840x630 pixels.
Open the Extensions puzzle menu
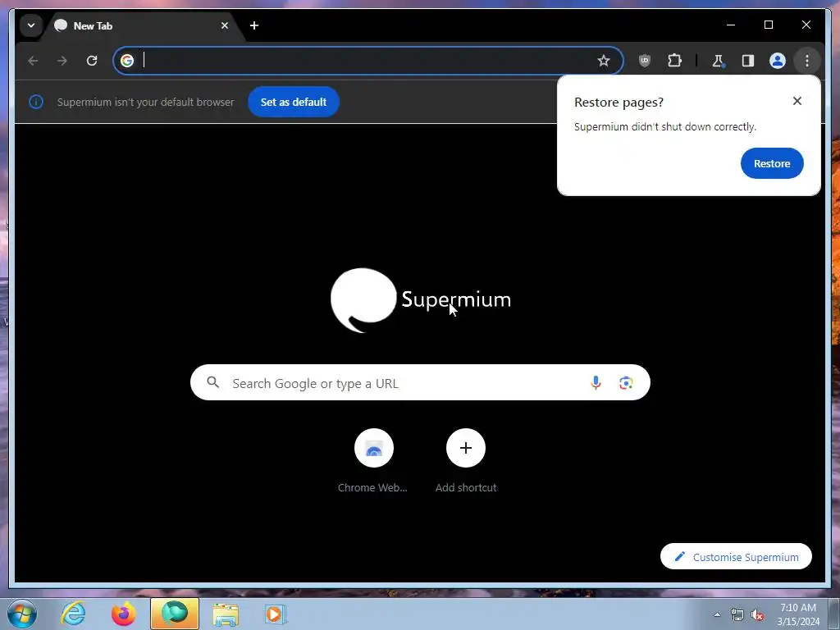point(674,61)
